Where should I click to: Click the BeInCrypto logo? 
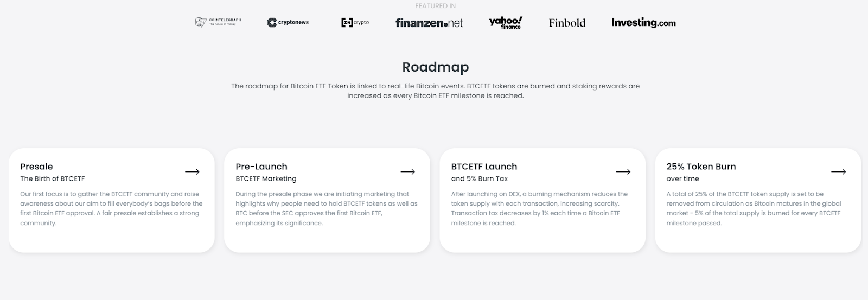point(355,22)
